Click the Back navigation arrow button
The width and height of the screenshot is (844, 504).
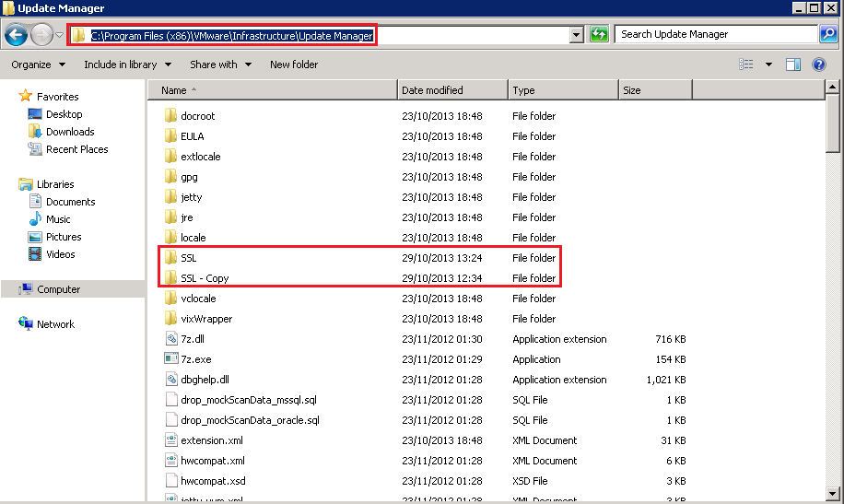coord(16,35)
